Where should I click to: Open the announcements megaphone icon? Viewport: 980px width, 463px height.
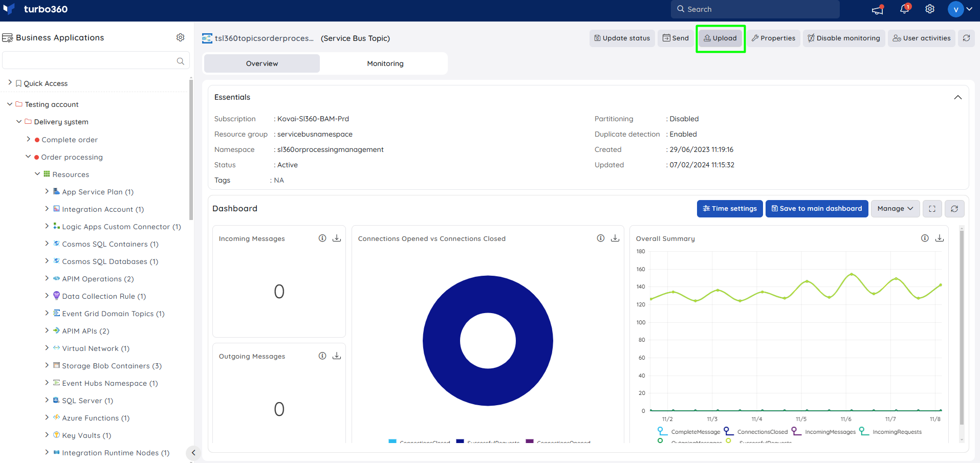point(878,9)
